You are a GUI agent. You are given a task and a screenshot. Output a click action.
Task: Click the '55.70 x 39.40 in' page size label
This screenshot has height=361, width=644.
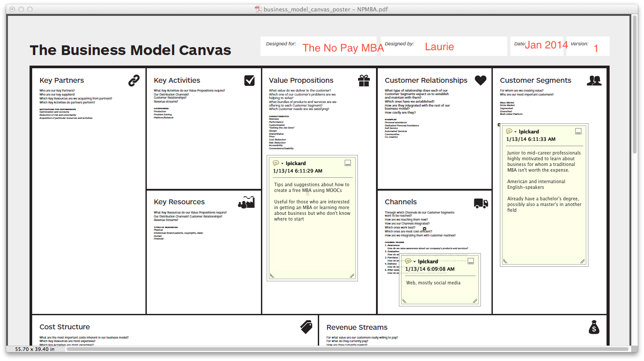[x=35, y=349]
